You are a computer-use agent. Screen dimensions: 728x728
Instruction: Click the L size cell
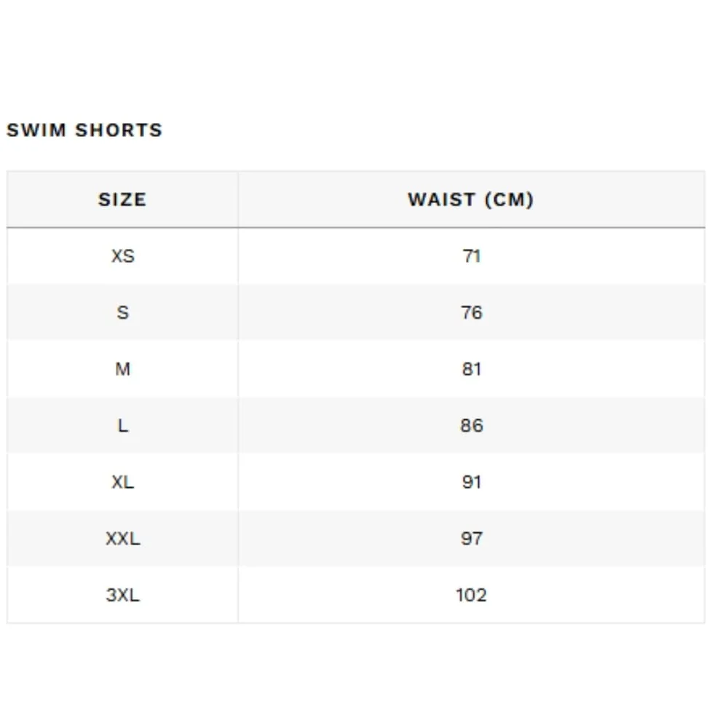tap(122, 425)
